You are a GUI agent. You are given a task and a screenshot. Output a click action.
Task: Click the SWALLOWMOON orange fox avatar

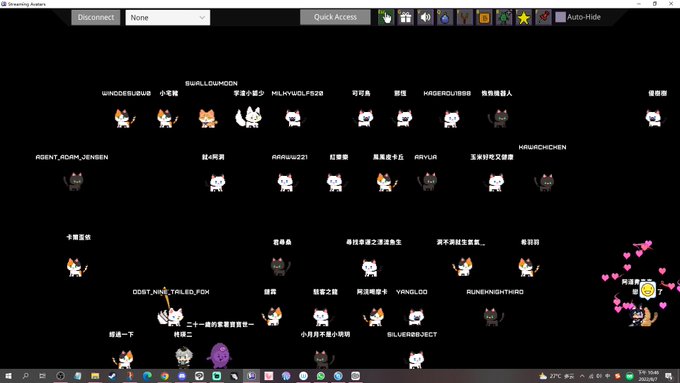click(x=207, y=118)
